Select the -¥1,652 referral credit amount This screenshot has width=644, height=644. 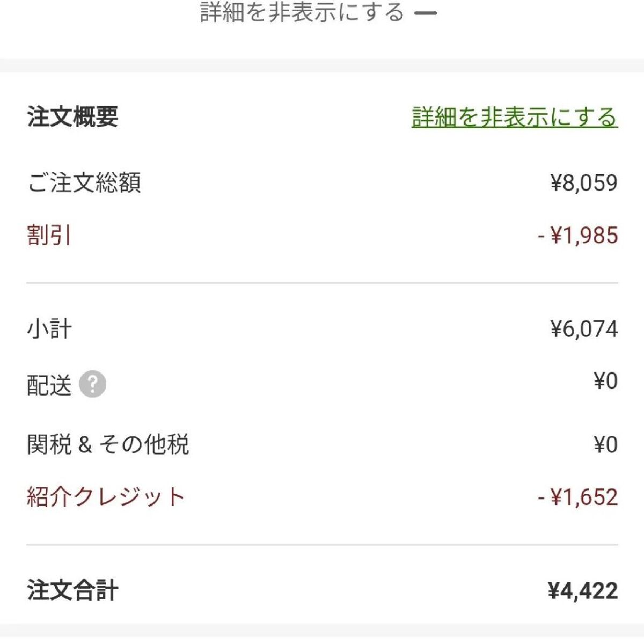[578, 497]
